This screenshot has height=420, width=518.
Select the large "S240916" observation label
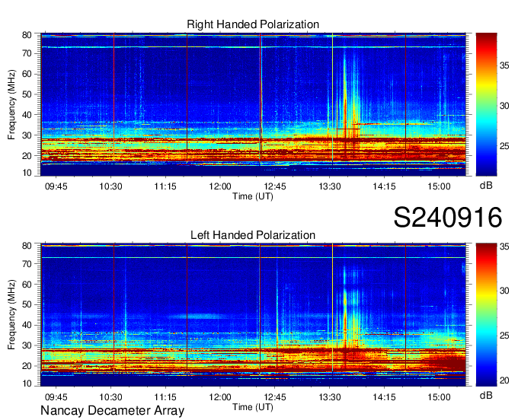(448, 217)
